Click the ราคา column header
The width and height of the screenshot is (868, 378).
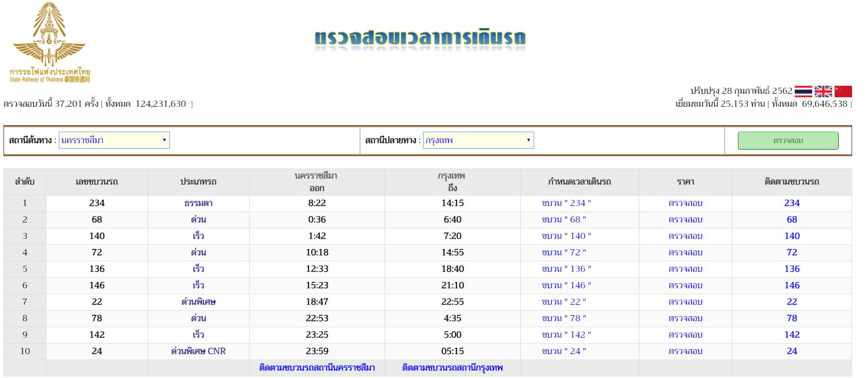tap(686, 182)
